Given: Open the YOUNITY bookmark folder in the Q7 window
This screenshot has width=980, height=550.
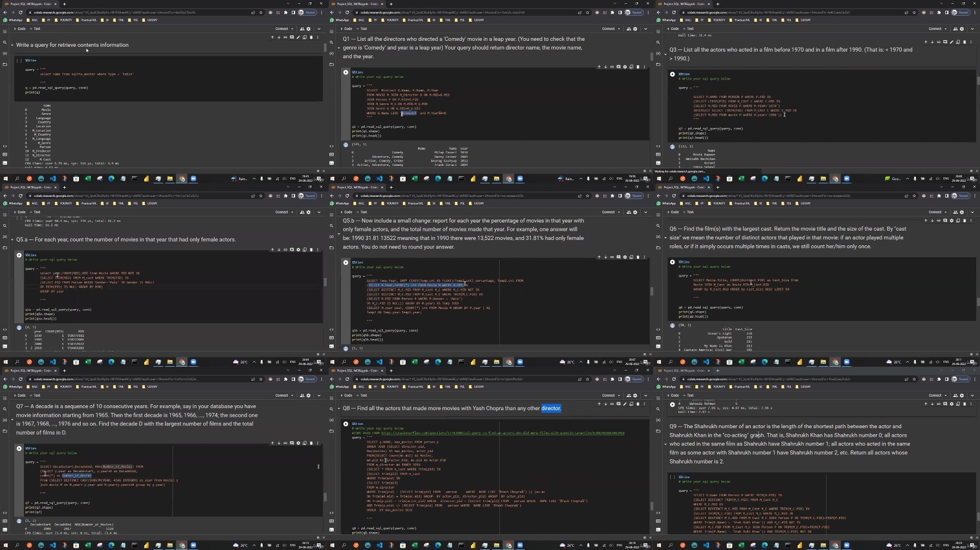Looking at the screenshot, I should click(64, 387).
